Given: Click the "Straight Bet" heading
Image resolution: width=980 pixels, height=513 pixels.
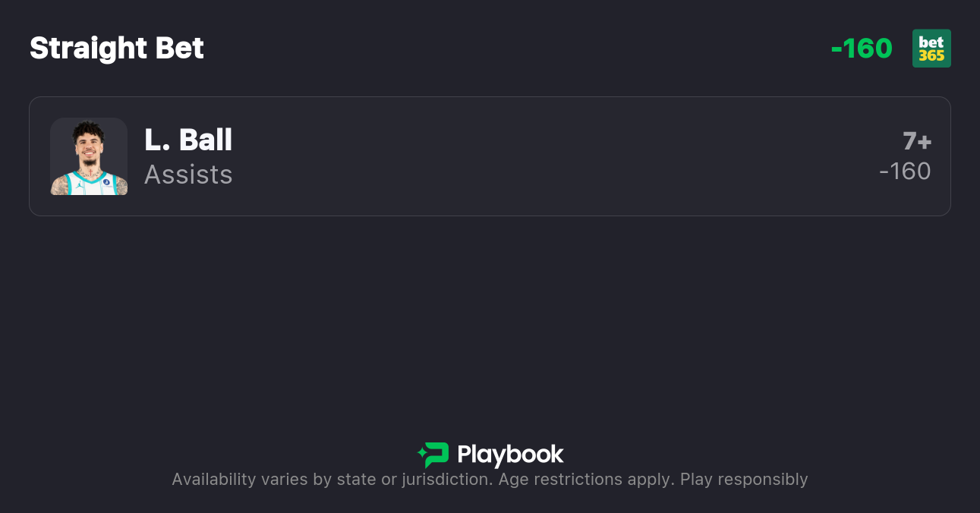Looking at the screenshot, I should tap(117, 49).
